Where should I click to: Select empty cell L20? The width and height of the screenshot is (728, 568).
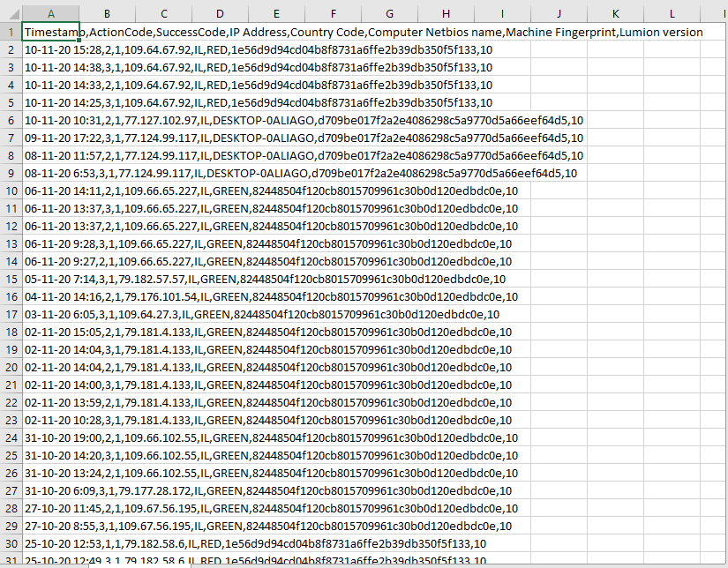tap(672, 367)
